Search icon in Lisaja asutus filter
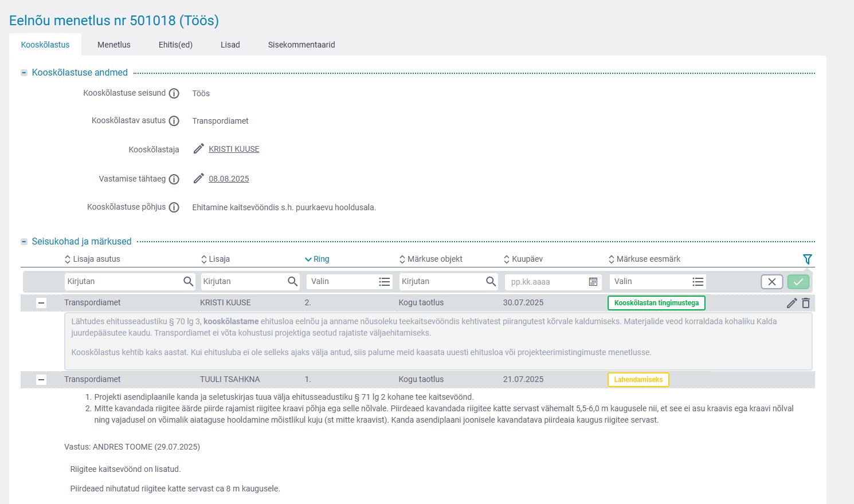Screen dimensions: 854x504 click(188, 281)
